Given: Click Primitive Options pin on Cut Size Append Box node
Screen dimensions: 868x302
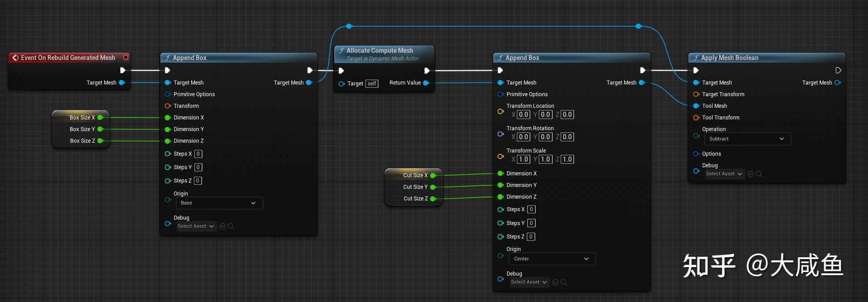Looking at the screenshot, I should pos(501,94).
